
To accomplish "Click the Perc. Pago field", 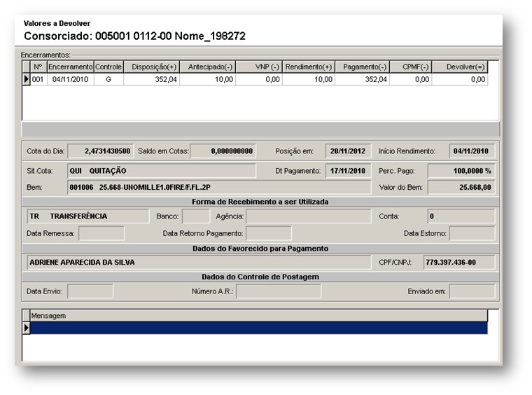I will click(x=461, y=171).
